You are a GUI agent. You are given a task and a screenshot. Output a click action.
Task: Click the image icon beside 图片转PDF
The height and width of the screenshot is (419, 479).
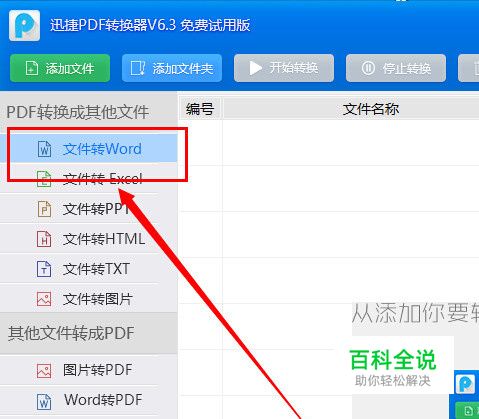pyautogui.click(x=44, y=370)
